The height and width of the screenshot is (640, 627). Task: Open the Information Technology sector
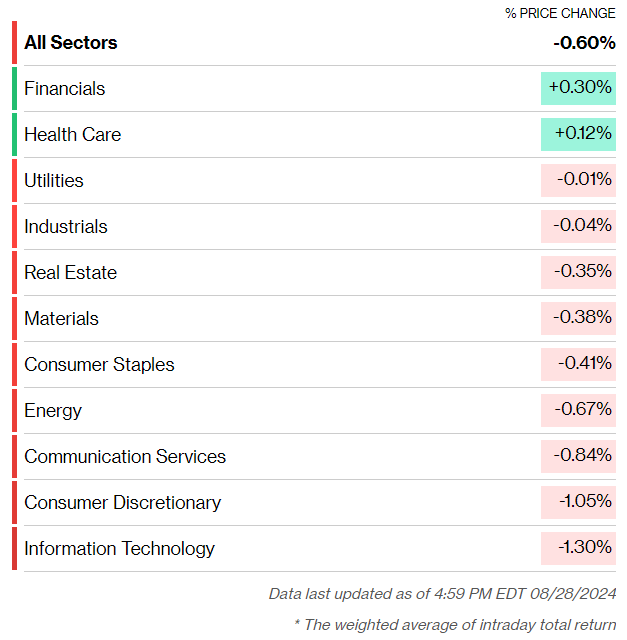click(x=119, y=549)
